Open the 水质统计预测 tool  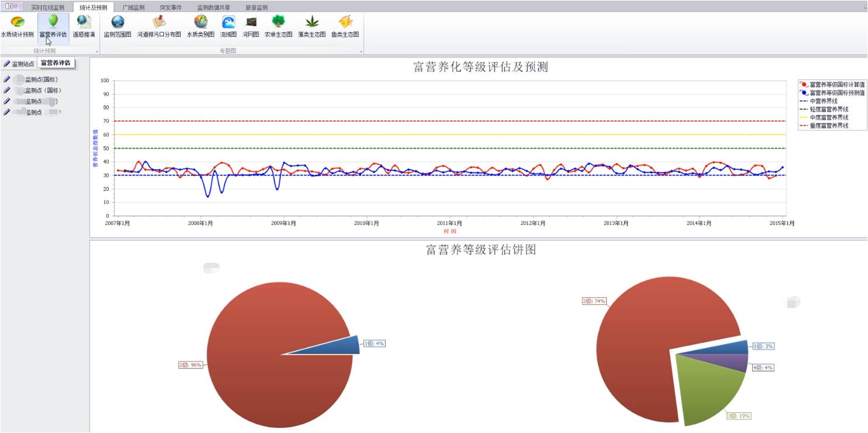[x=18, y=26]
